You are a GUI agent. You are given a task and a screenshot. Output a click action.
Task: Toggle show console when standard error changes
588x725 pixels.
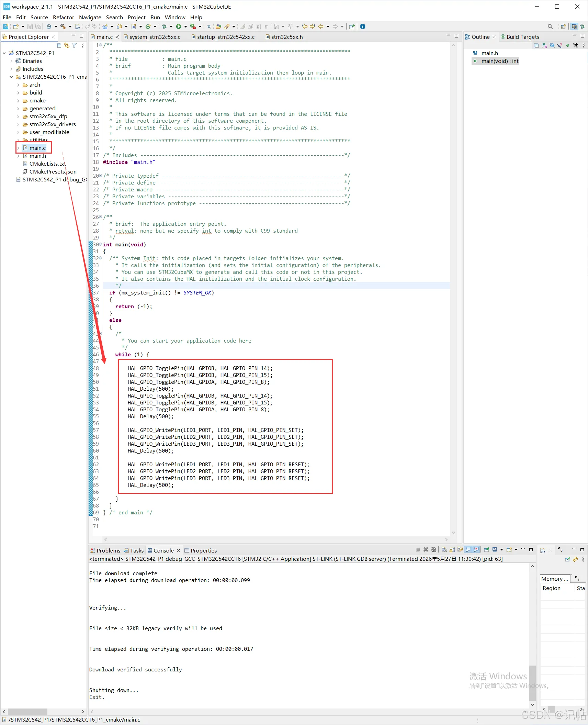[x=476, y=549]
